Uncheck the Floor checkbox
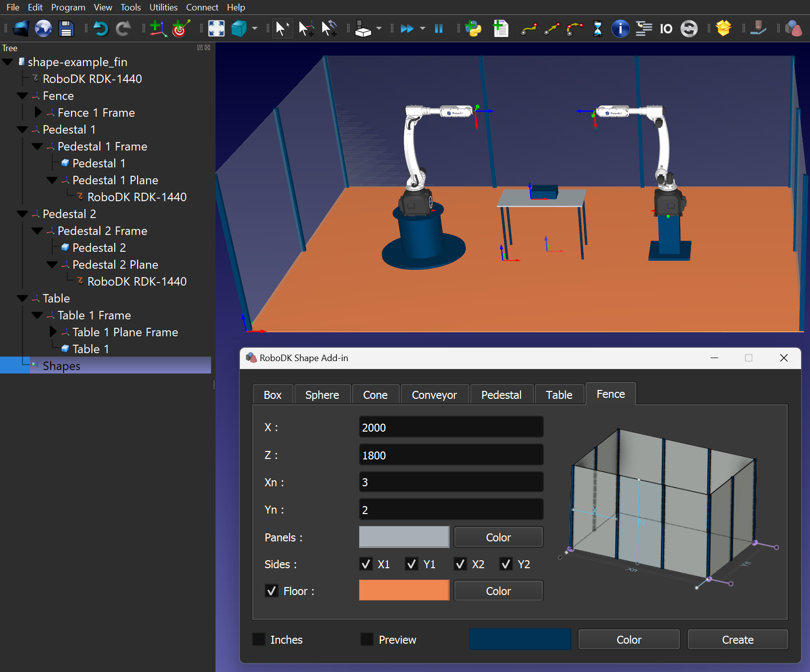The height and width of the screenshot is (672, 810). click(272, 591)
